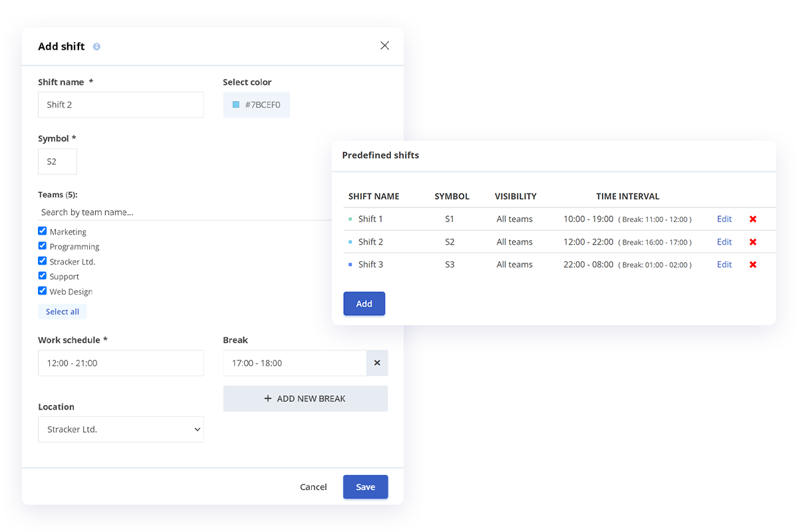The width and height of the screenshot is (798, 532).
Task: Delete Shift 2 from predefined shifts
Action: pos(752,241)
